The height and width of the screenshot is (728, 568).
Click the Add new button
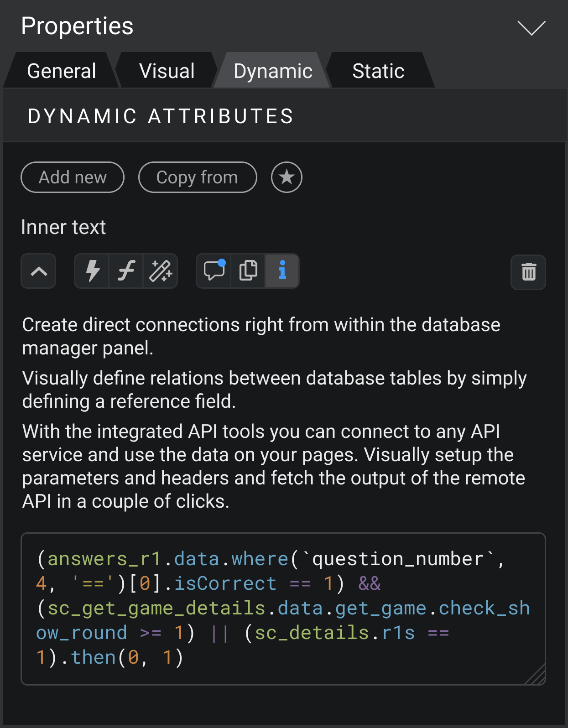[x=73, y=177]
